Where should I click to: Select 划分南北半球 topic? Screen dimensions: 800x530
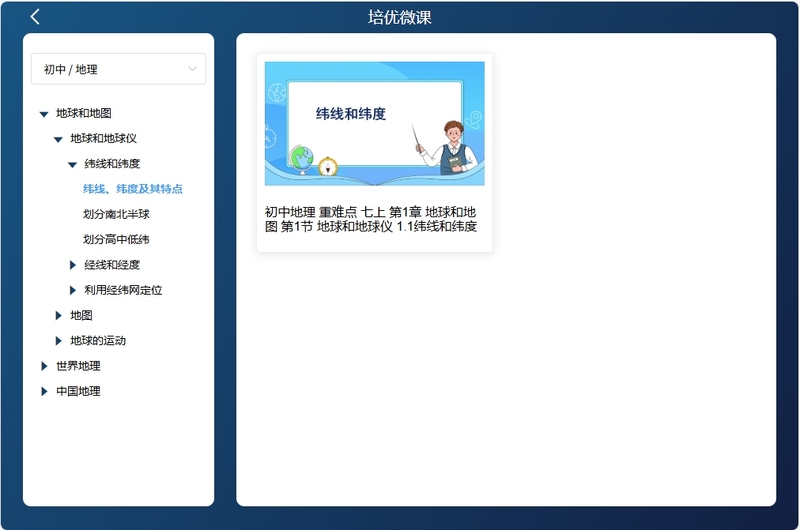pyautogui.click(x=116, y=214)
